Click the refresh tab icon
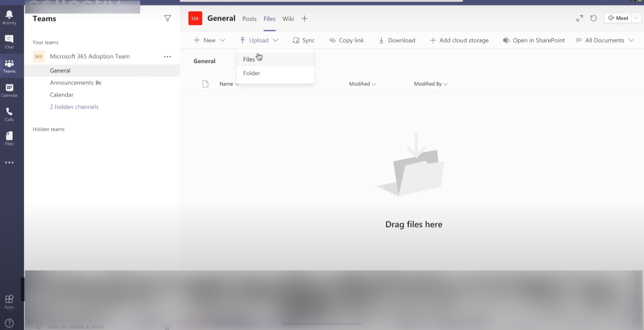The width and height of the screenshot is (644, 330). [x=593, y=18]
